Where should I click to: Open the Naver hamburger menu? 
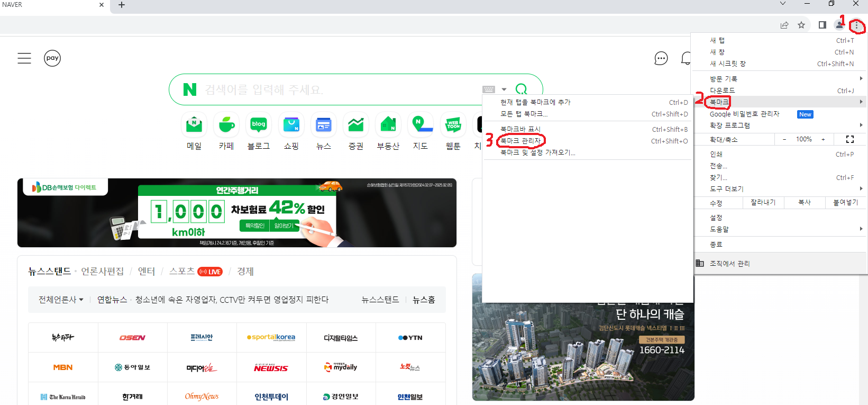(x=24, y=58)
